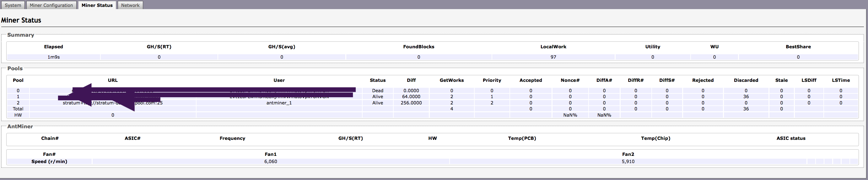Open the System tab
Viewport: 868px width, 180px height.
tap(13, 5)
